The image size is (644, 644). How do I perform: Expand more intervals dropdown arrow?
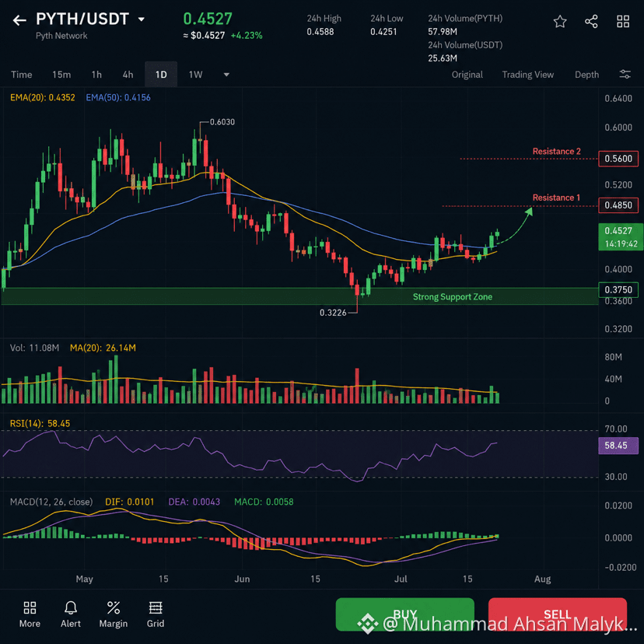[x=226, y=75]
